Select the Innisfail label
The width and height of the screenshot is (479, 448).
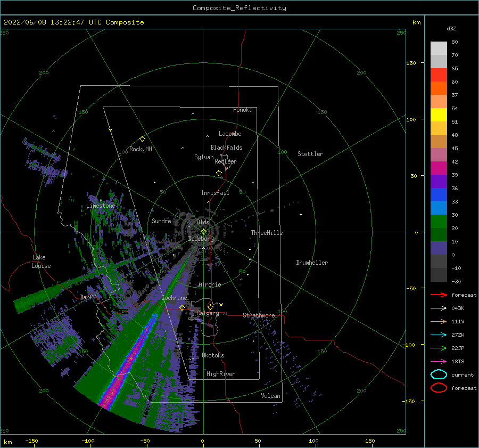click(215, 193)
